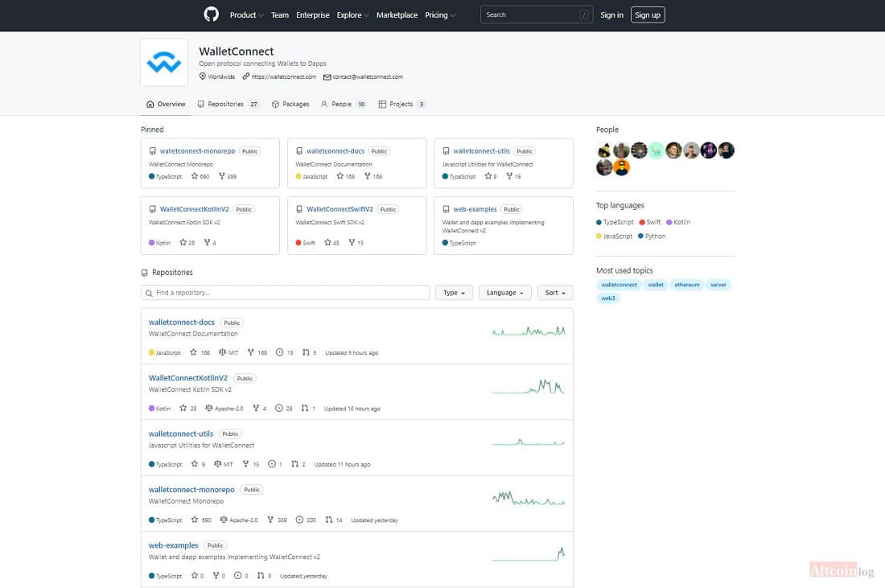Click fork count on pinned WalletConnectKotlinV2
Image resolution: width=885 pixels, height=588 pixels.
click(210, 243)
